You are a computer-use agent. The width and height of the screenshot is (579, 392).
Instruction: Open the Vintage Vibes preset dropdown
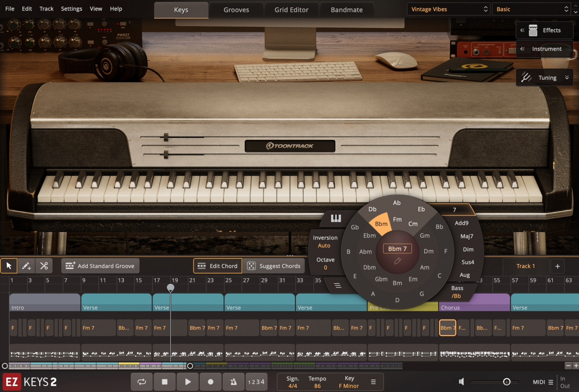(448, 9)
